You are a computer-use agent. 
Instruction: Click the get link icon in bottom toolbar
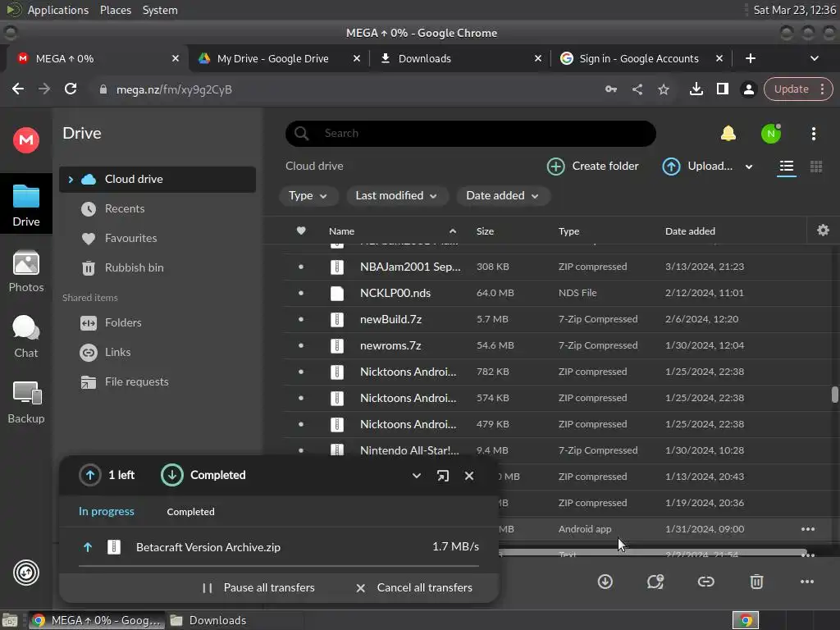click(x=705, y=582)
